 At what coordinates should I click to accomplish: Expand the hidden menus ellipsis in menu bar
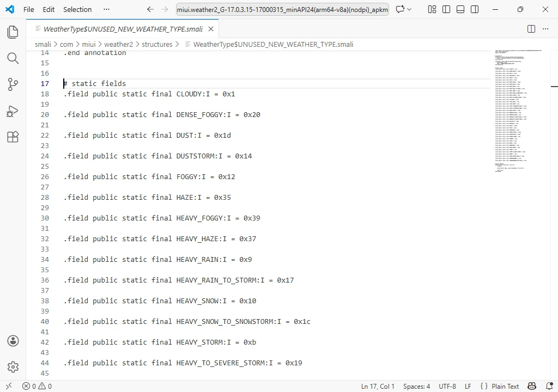[106, 9]
